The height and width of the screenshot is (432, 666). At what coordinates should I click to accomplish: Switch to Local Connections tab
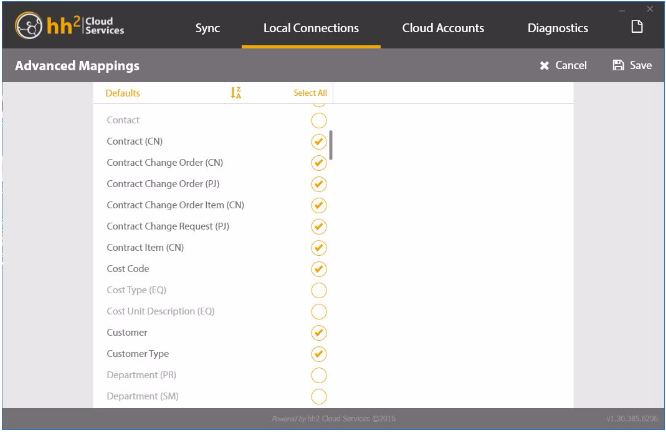(311, 28)
